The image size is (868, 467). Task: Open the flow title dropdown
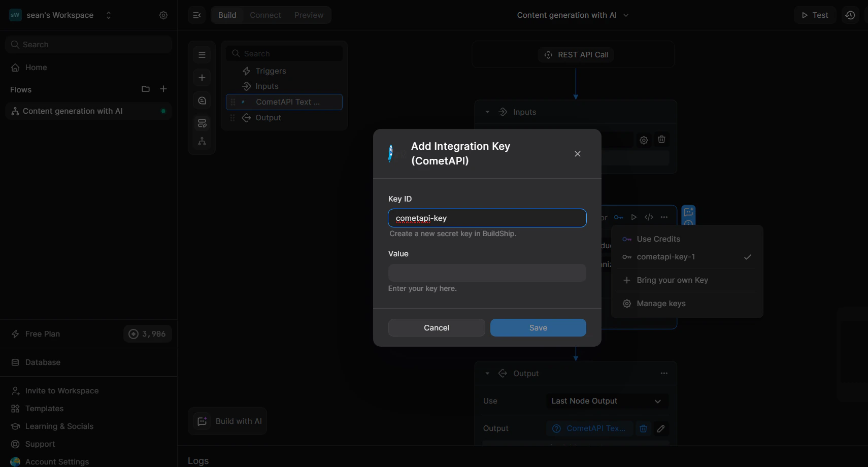[x=573, y=15]
